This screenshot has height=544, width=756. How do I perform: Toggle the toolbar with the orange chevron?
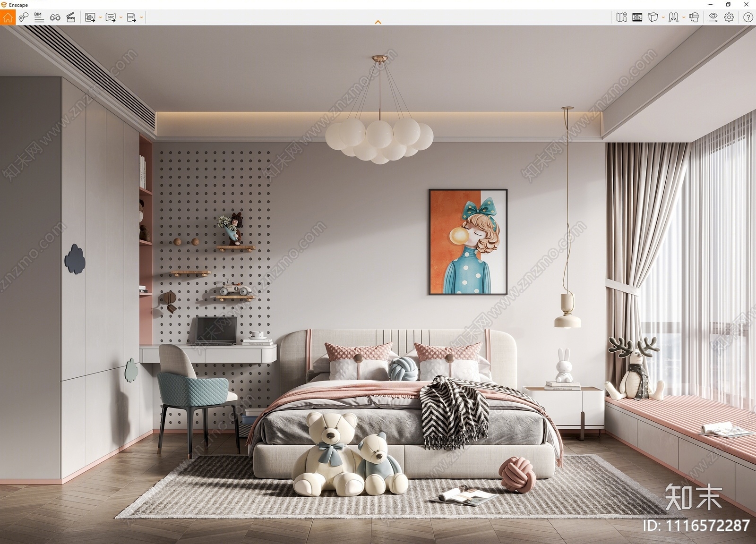pyautogui.click(x=378, y=22)
